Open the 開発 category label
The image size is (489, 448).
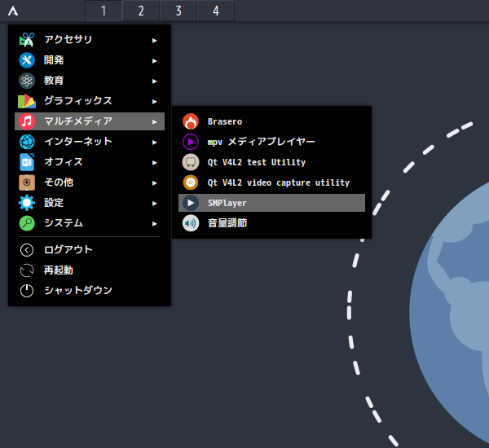[54, 60]
